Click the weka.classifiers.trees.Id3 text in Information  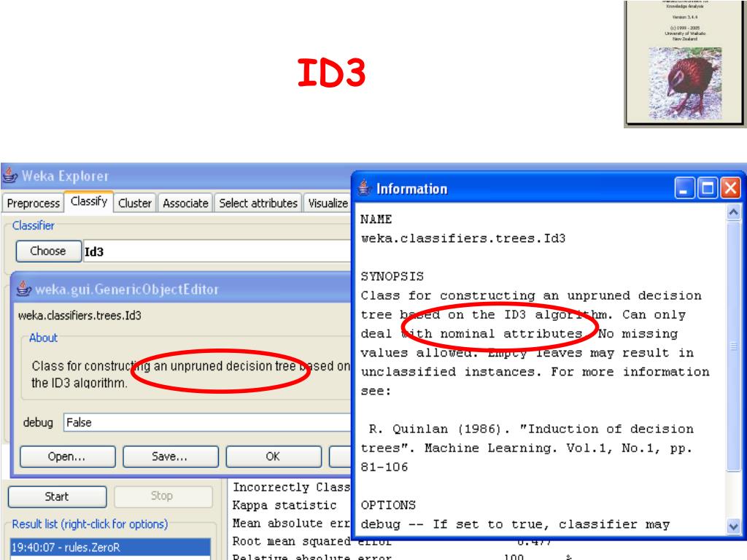point(463,238)
